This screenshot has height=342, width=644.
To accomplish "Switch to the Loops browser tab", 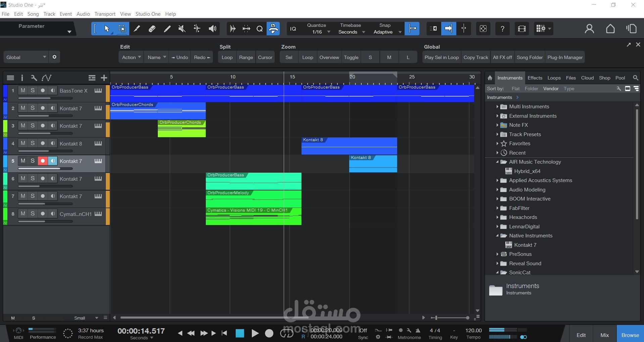I will click(x=554, y=78).
